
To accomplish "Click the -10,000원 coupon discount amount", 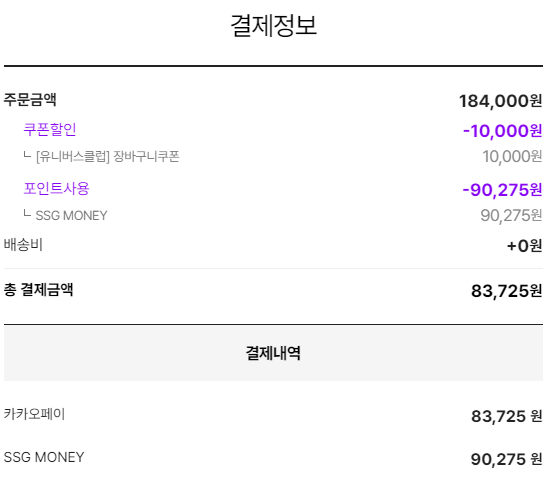I will (x=503, y=131).
